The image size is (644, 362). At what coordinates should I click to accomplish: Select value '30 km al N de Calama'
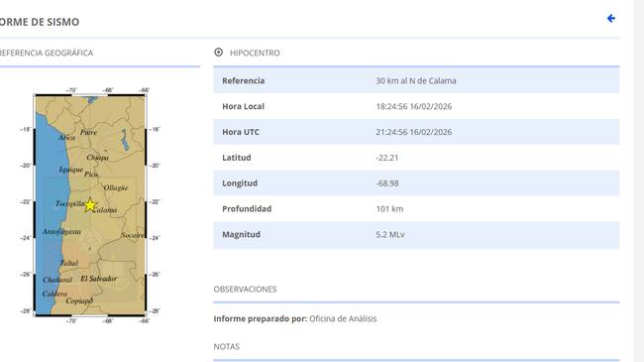[416, 80]
